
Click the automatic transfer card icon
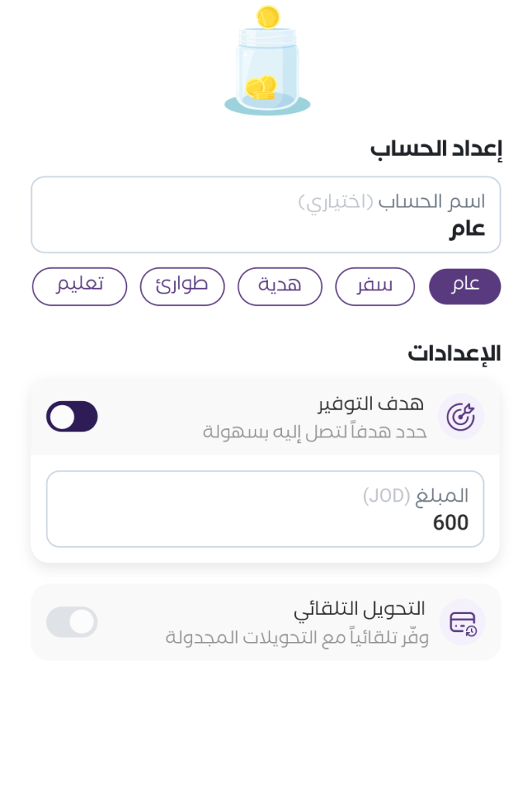[x=462, y=623]
